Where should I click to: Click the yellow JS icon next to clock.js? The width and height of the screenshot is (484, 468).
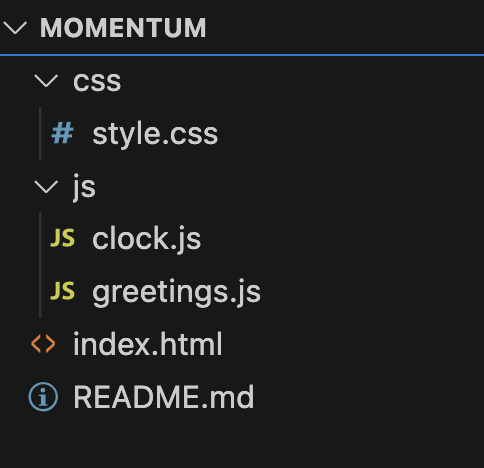point(62,238)
